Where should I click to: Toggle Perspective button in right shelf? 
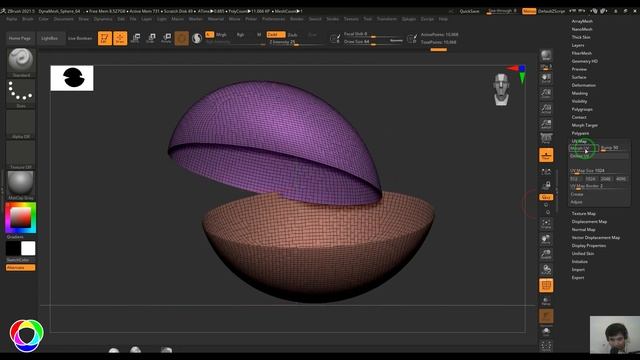(x=546, y=139)
